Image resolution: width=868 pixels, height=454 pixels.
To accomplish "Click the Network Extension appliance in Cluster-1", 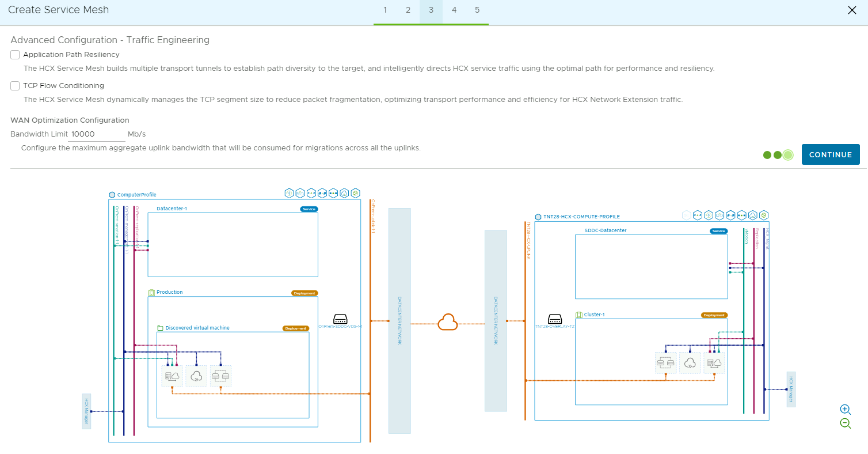I will click(666, 363).
